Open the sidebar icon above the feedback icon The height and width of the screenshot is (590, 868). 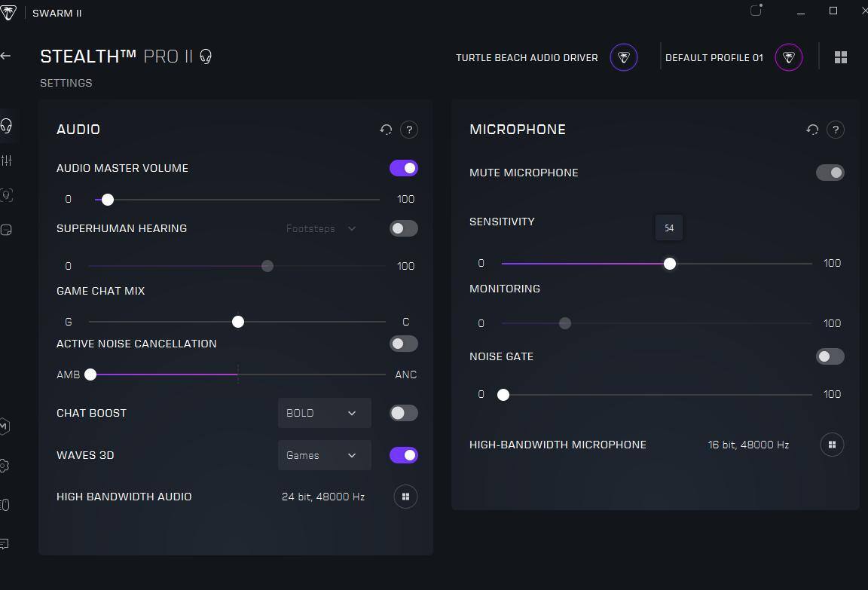click(x=5, y=505)
